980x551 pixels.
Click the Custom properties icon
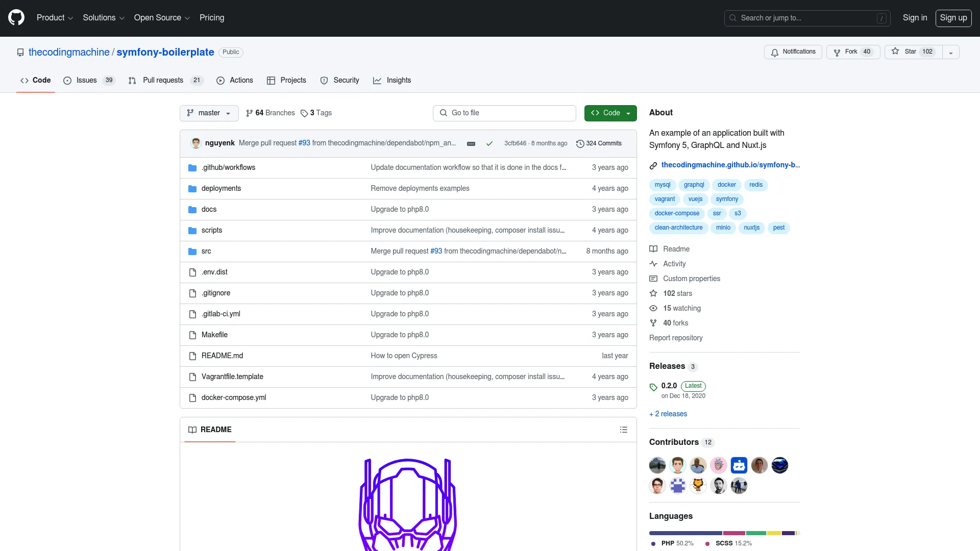click(653, 279)
